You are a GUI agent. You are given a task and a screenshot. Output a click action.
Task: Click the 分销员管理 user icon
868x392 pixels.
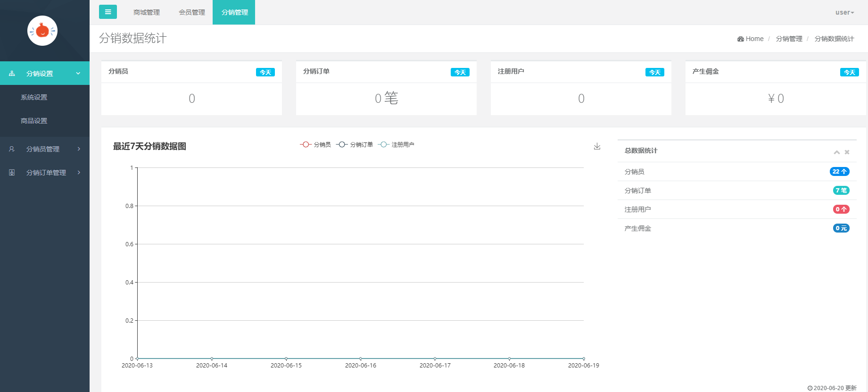12,149
